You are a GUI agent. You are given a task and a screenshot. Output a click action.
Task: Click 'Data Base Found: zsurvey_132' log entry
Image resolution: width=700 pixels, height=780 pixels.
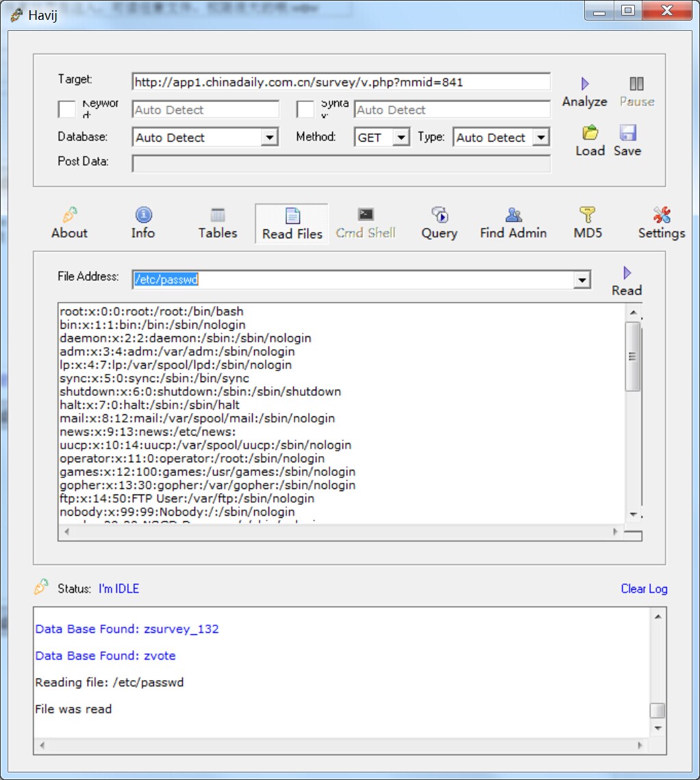pos(127,629)
